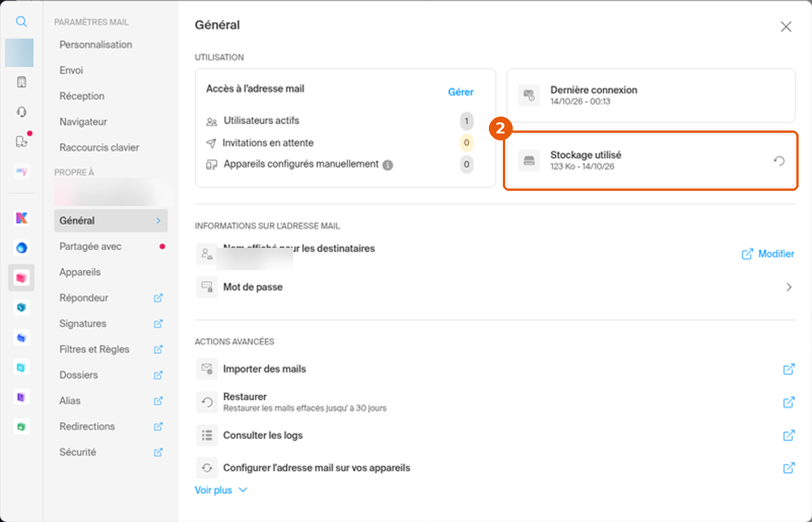The image size is (812, 522).
Task: Click the blue circle app icon
Action: click(21, 248)
